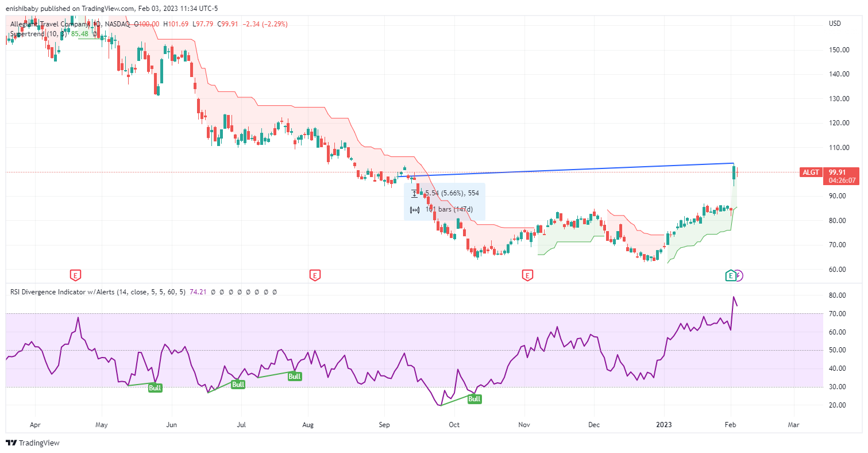Click the red earnings E marker near August

(x=314, y=275)
